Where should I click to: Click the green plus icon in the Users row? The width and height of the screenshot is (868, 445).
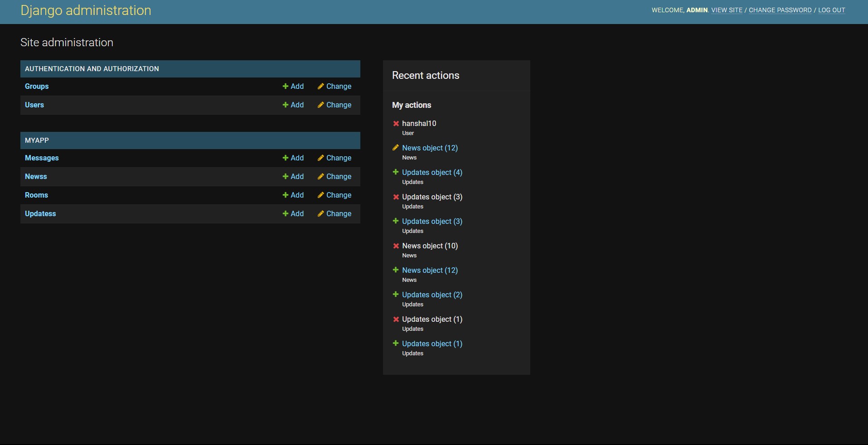tap(286, 105)
